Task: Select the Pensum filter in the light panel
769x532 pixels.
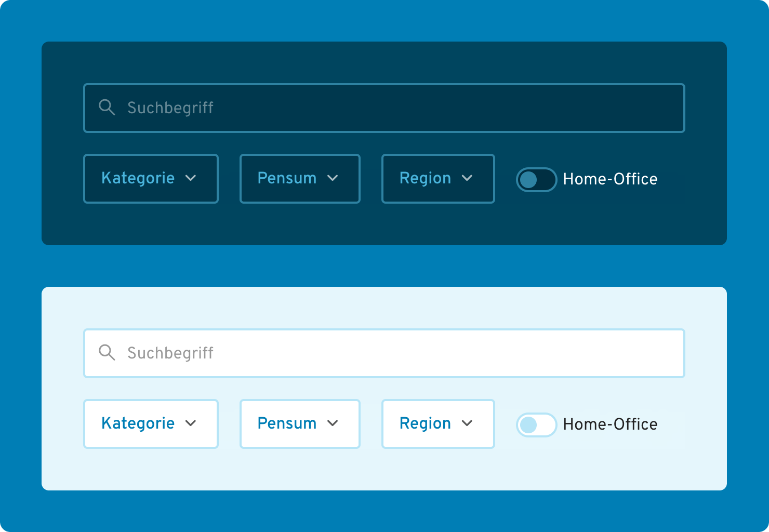Action: [300, 423]
